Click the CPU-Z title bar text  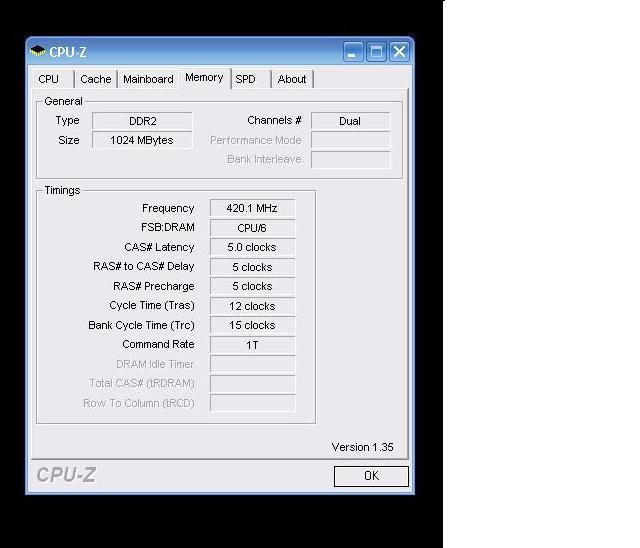point(68,52)
